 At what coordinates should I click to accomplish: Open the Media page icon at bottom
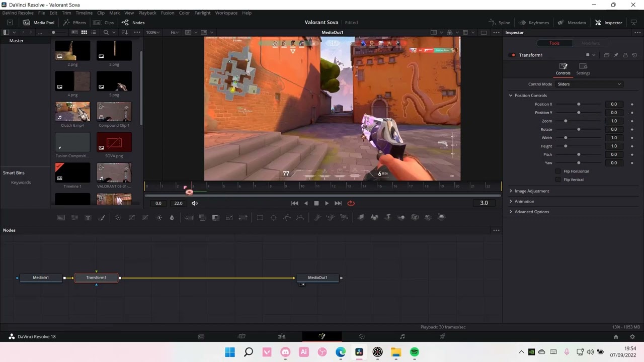pos(201,336)
